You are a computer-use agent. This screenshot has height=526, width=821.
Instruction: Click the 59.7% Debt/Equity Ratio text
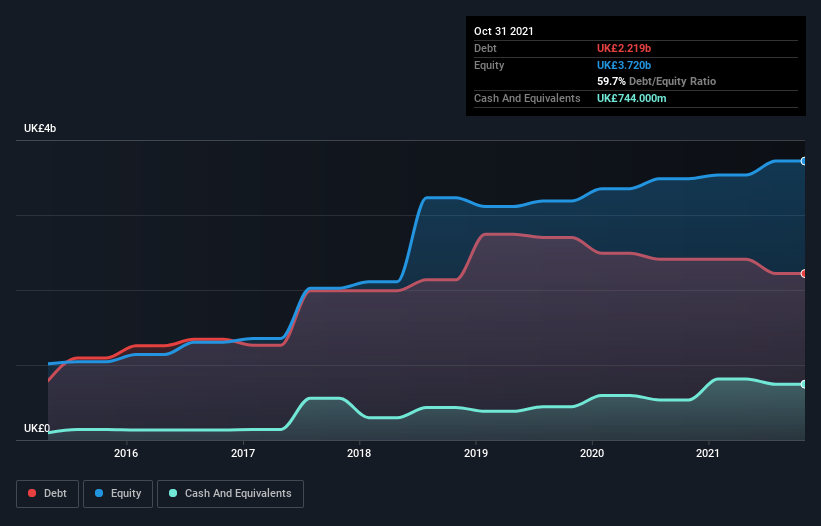[657, 81]
